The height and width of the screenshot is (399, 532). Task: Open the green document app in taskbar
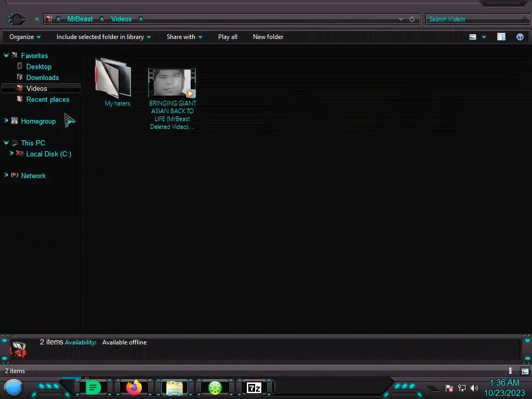pyautogui.click(x=93, y=388)
